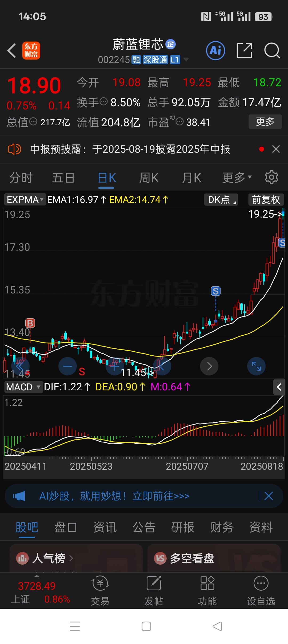Tap 发帖 to write a post
This screenshot has height=644, width=288.
point(154,591)
